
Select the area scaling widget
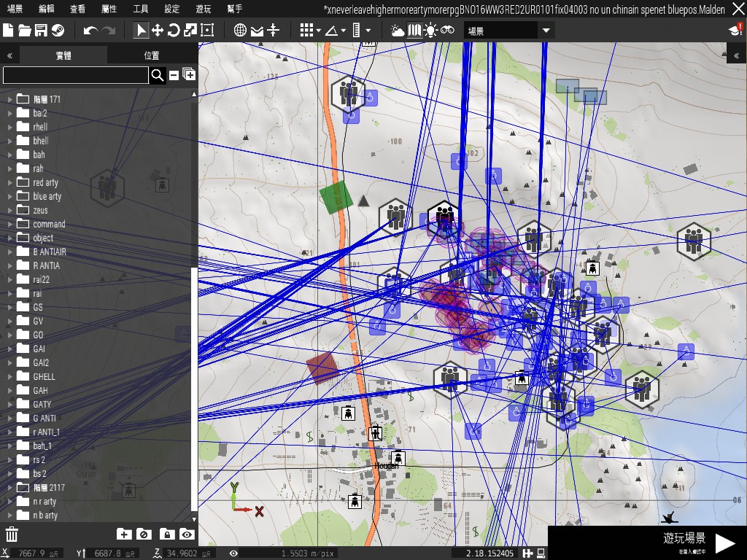pos(207,31)
